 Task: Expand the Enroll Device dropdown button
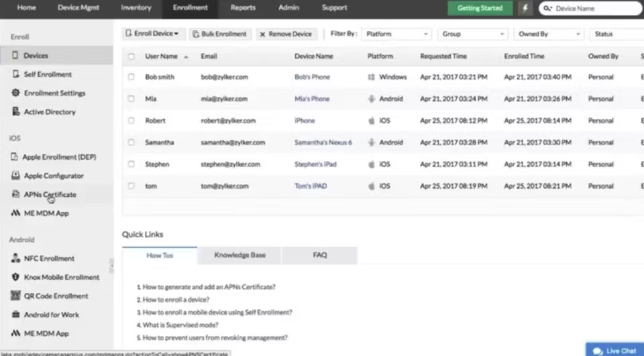point(152,34)
